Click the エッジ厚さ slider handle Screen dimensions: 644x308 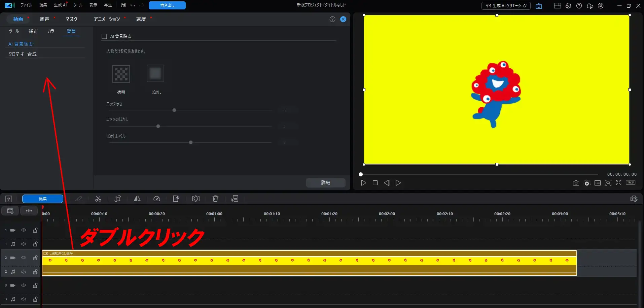coord(174,110)
